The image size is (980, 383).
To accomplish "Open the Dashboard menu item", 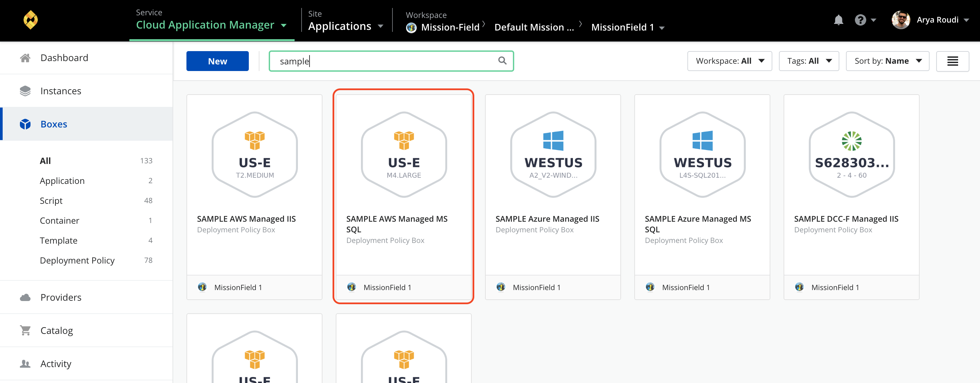I will pos(65,57).
